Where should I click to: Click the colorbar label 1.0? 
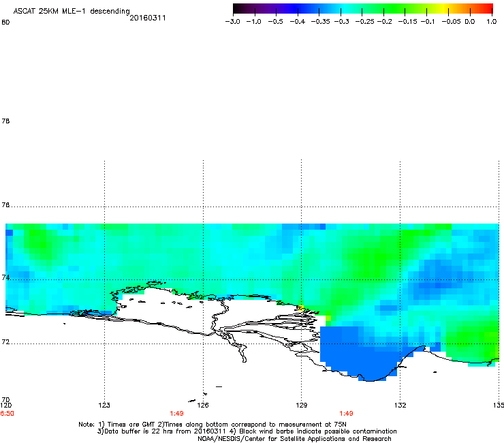click(492, 22)
